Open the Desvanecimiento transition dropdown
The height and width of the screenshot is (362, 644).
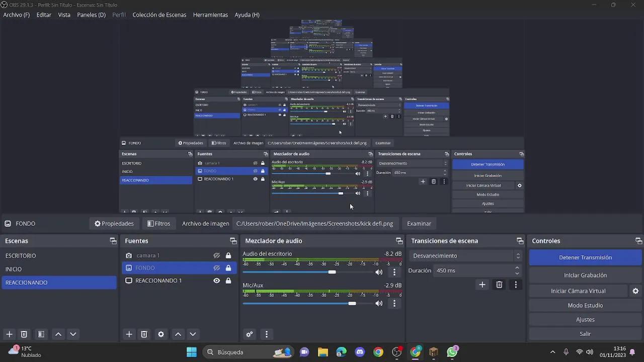(x=465, y=256)
